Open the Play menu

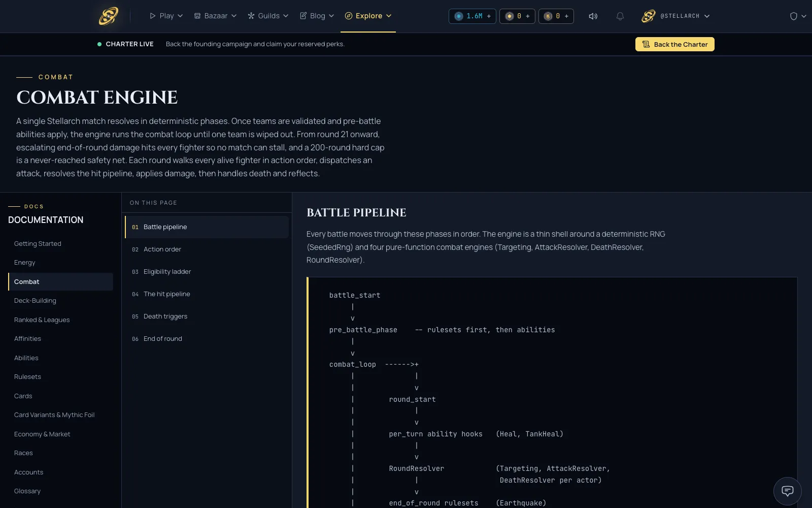click(166, 16)
